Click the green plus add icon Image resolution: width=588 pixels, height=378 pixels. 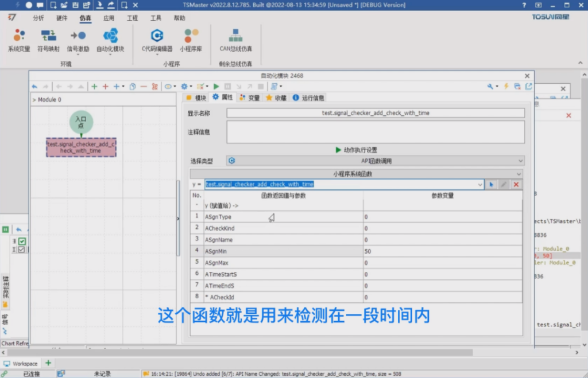pyautogui.click(x=94, y=87)
